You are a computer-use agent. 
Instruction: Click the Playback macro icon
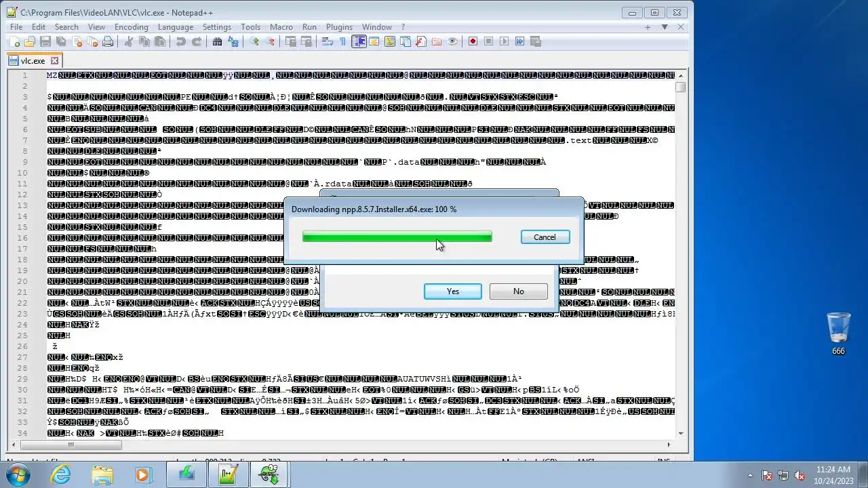(x=504, y=41)
